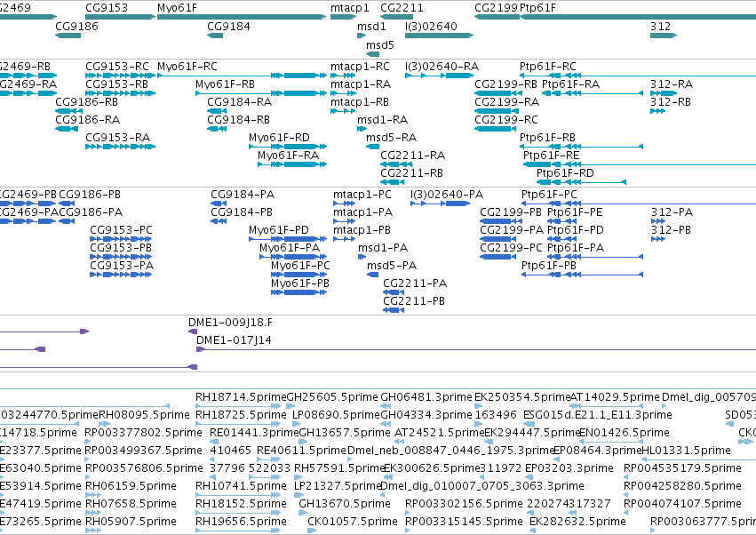Click the CG9153 gene label
The height and width of the screenshot is (535, 756).
click(107, 8)
